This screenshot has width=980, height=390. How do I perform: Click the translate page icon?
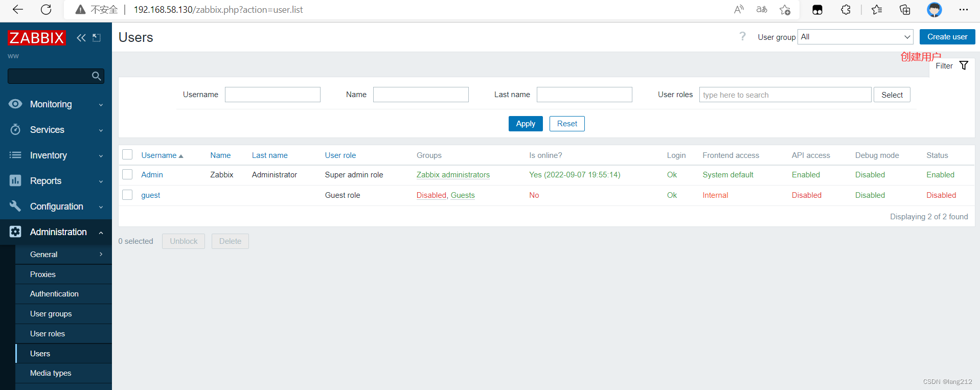coord(762,10)
